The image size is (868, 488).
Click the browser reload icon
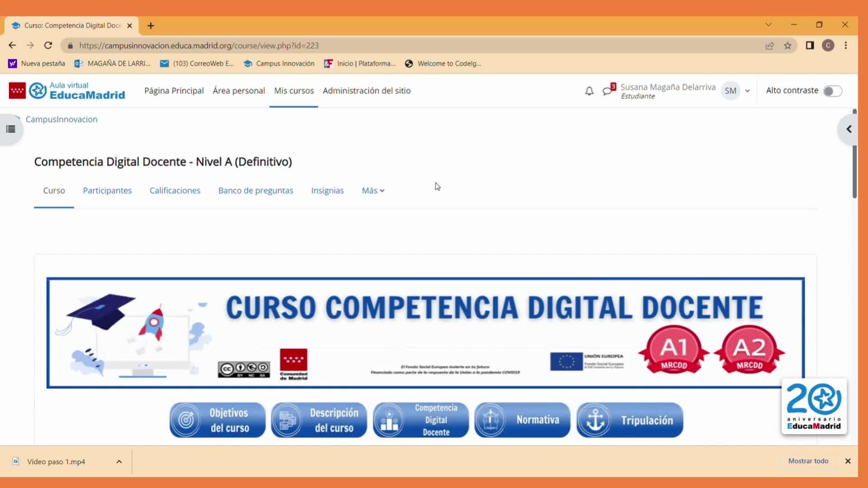pos(48,45)
